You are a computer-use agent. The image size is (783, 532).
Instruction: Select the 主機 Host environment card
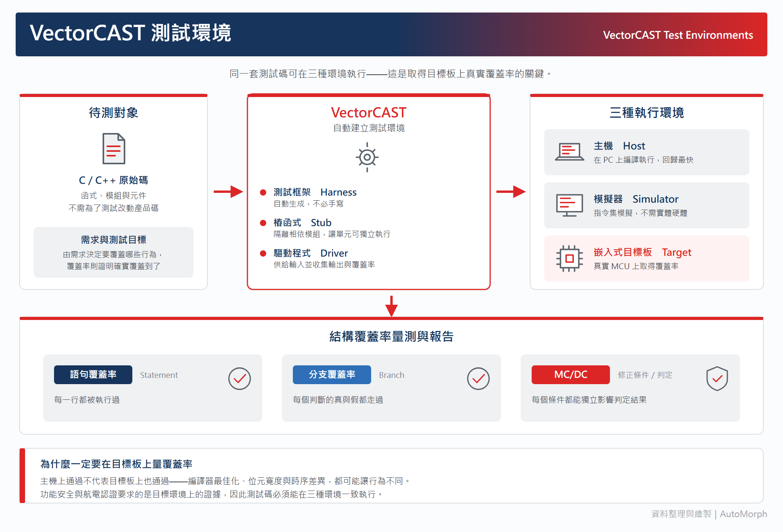[647, 152]
